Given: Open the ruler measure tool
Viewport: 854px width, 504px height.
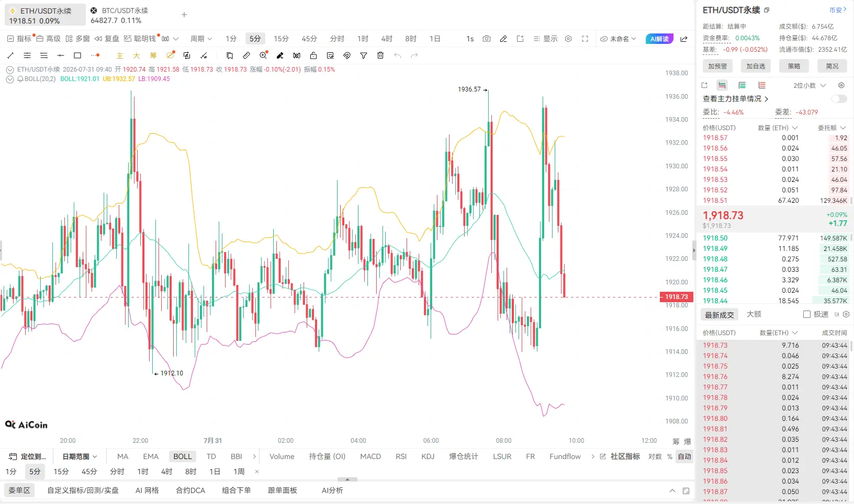Looking at the screenshot, I should (x=246, y=55).
